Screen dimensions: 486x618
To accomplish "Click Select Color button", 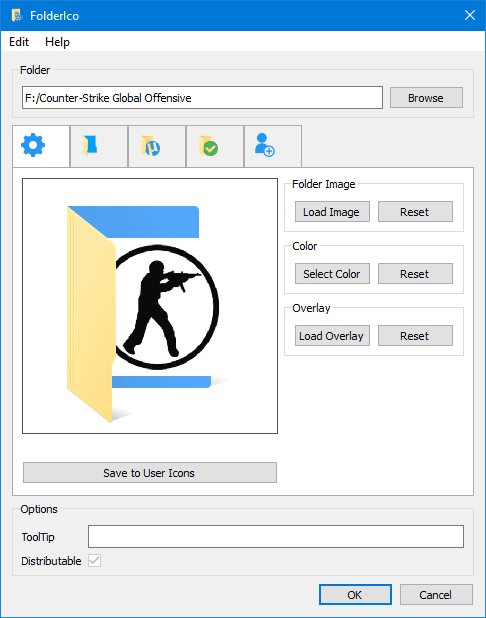I will tap(332, 274).
